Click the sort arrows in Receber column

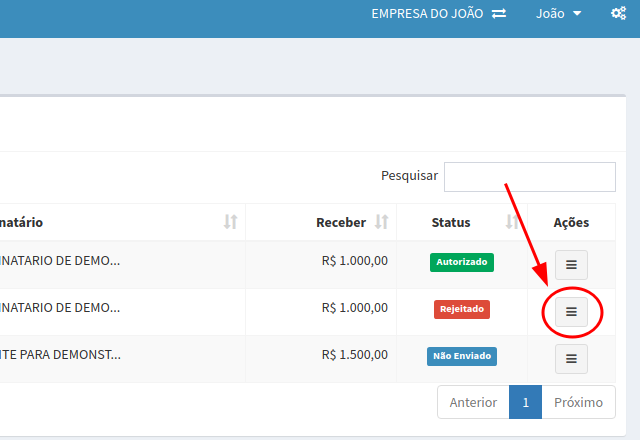(x=381, y=222)
